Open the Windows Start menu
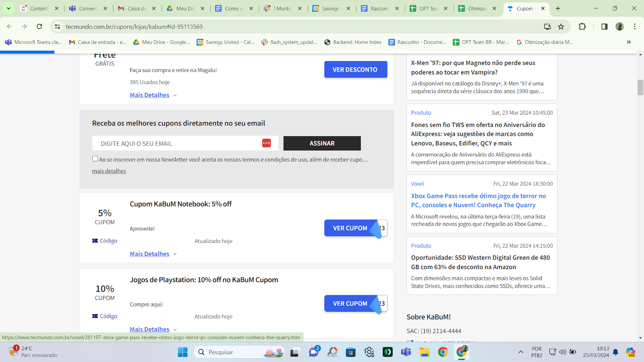Screen dimensions: 644x362 pos(182,352)
